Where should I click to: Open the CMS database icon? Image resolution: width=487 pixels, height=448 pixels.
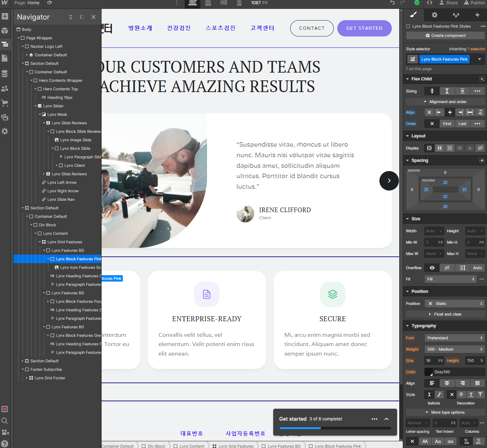point(5,74)
